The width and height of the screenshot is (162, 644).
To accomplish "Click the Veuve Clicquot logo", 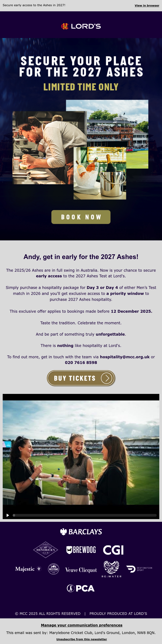I will (81, 570).
